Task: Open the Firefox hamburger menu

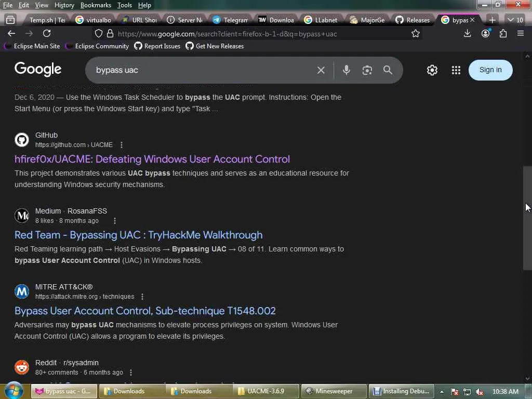Action: (521, 33)
